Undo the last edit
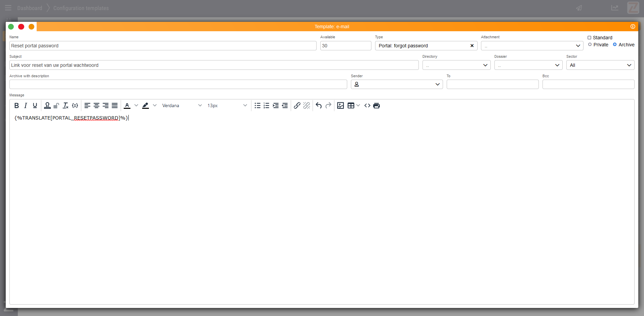The image size is (644, 316). pyautogui.click(x=319, y=105)
